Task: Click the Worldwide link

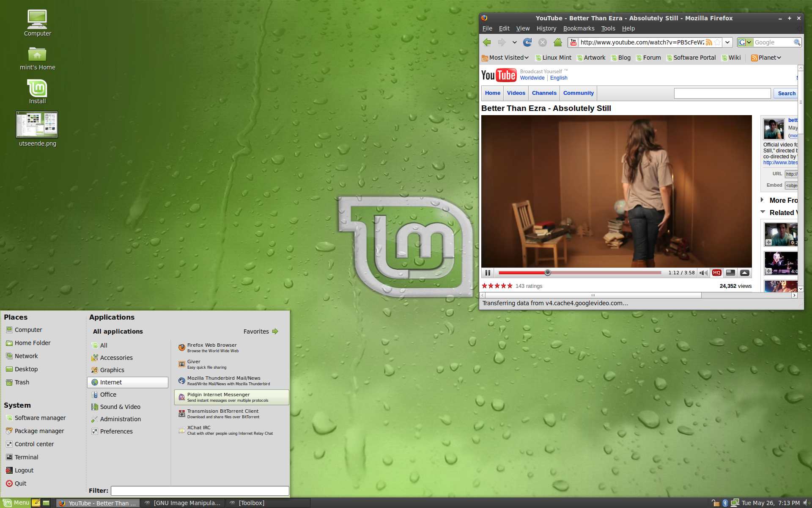Action: (532, 78)
